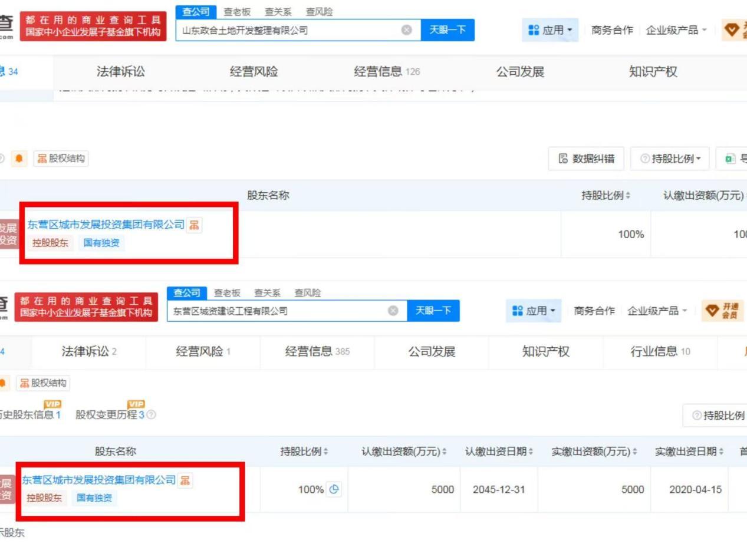Open the 应用 dropdown on 东营区城资 page
Screen dimensions: 747x560
534,311
